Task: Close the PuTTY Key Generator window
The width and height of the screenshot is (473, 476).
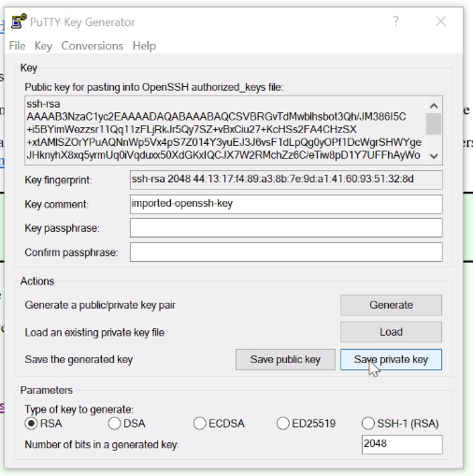Action: click(x=440, y=22)
